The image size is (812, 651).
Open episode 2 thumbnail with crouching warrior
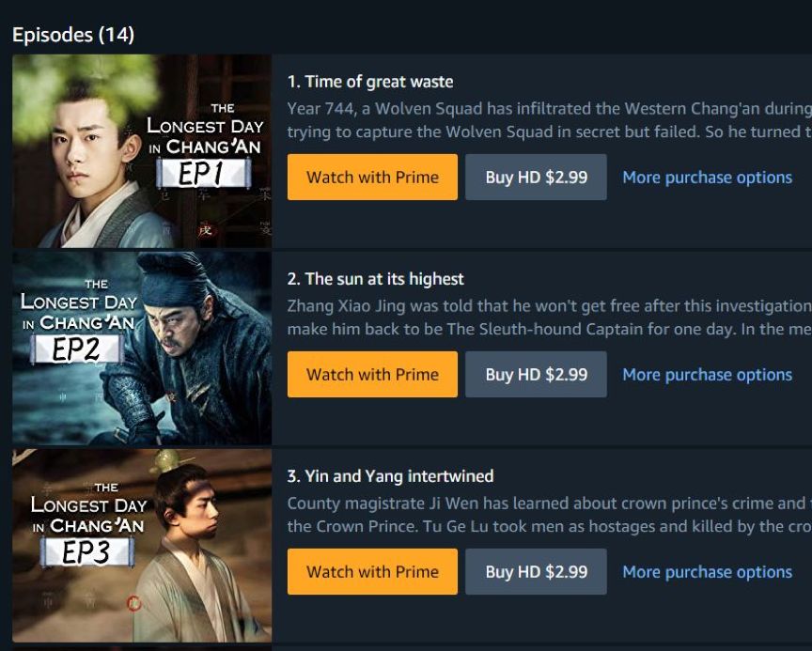142,349
